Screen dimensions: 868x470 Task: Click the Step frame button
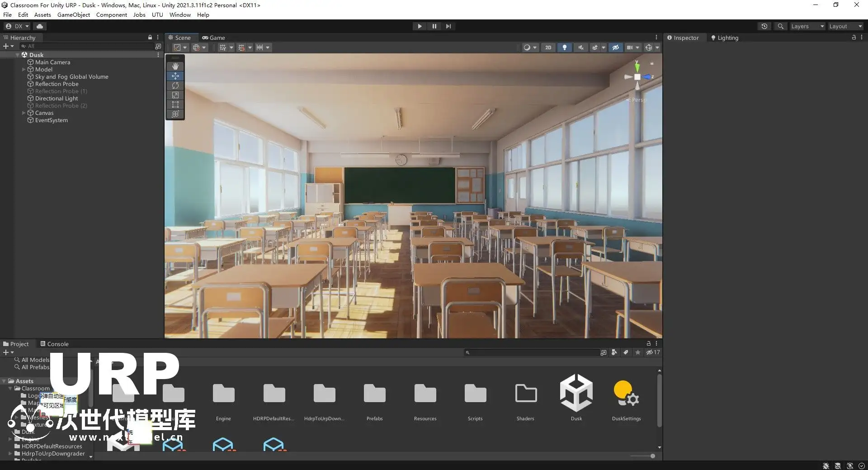[448, 26]
